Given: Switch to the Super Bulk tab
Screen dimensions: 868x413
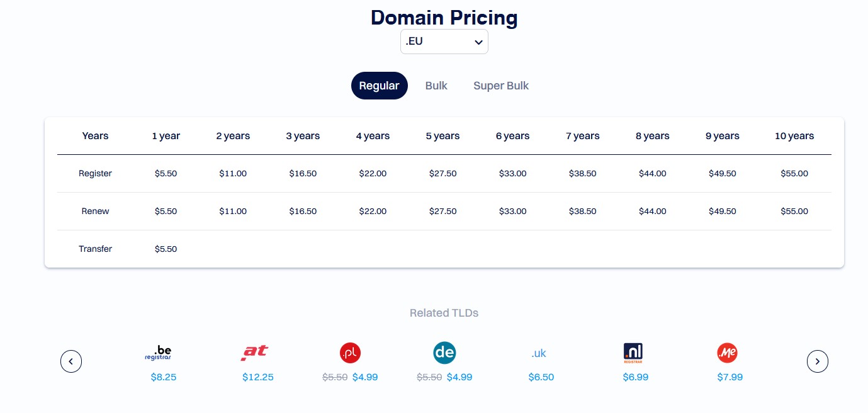Looking at the screenshot, I should point(501,86).
